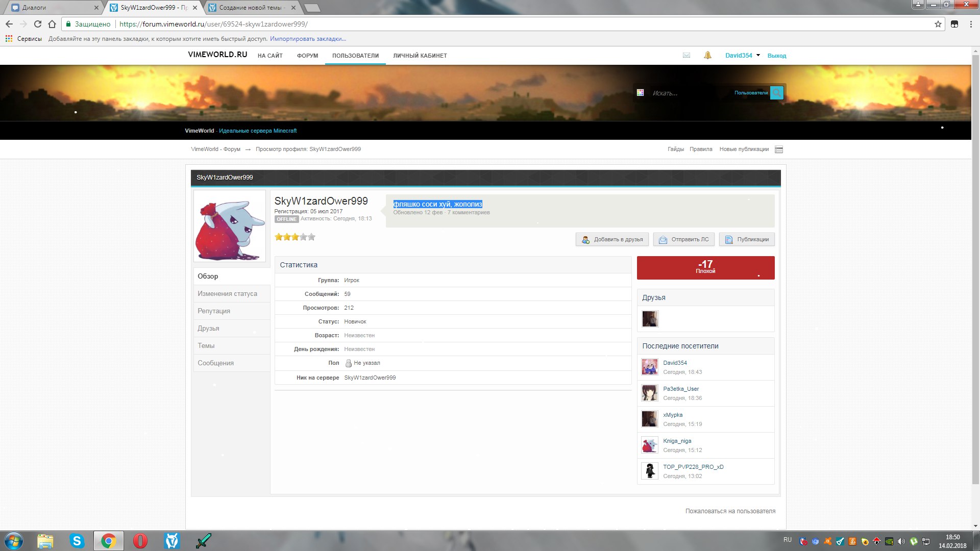Click the browser back arrow
The width and height of the screenshot is (980, 551).
(9, 24)
